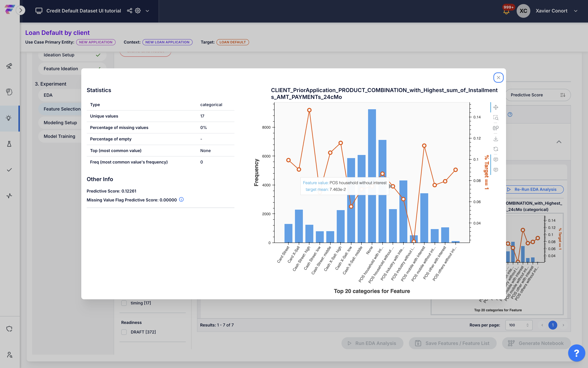
Task: Check the timing [17] checkbox
Action: point(124,303)
